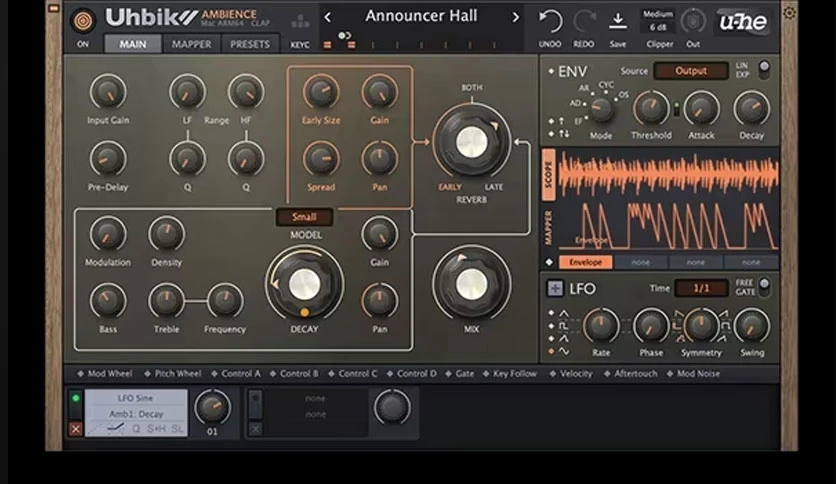
Task: Click the REDO arrow icon
Action: (584, 22)
